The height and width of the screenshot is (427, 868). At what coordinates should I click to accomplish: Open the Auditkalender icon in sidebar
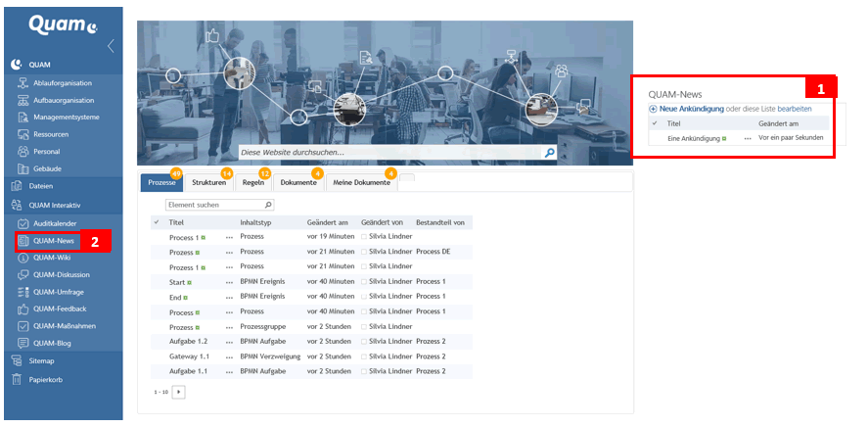point(23,223)
